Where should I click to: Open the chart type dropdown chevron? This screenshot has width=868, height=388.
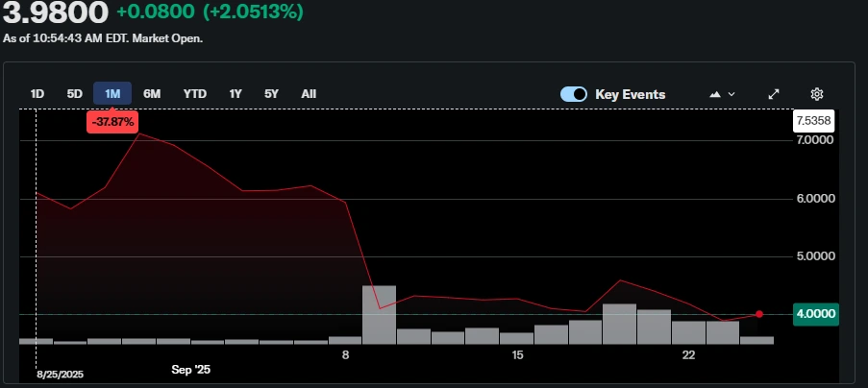click(x=732, y=94)
